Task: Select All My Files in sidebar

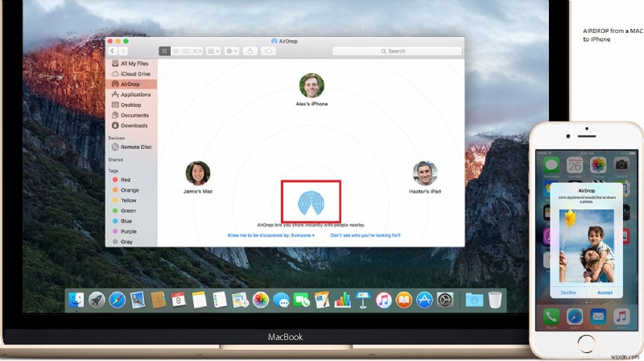Action: 131,64
